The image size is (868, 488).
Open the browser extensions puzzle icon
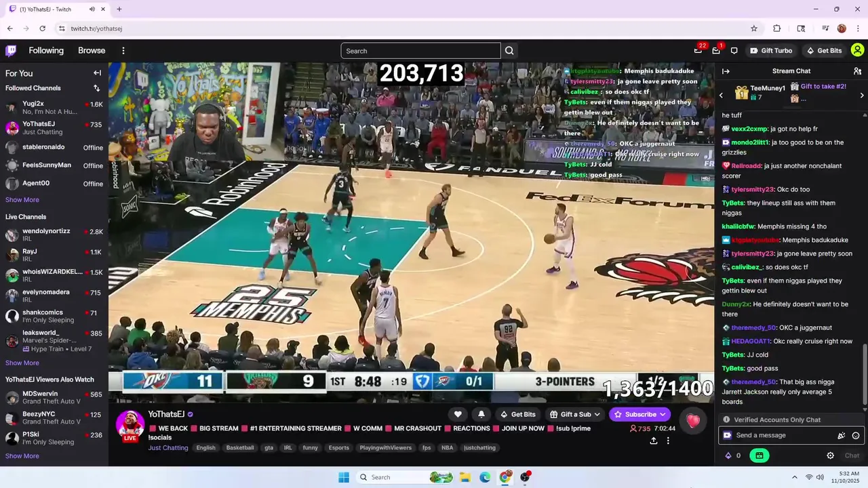point(777,28)
